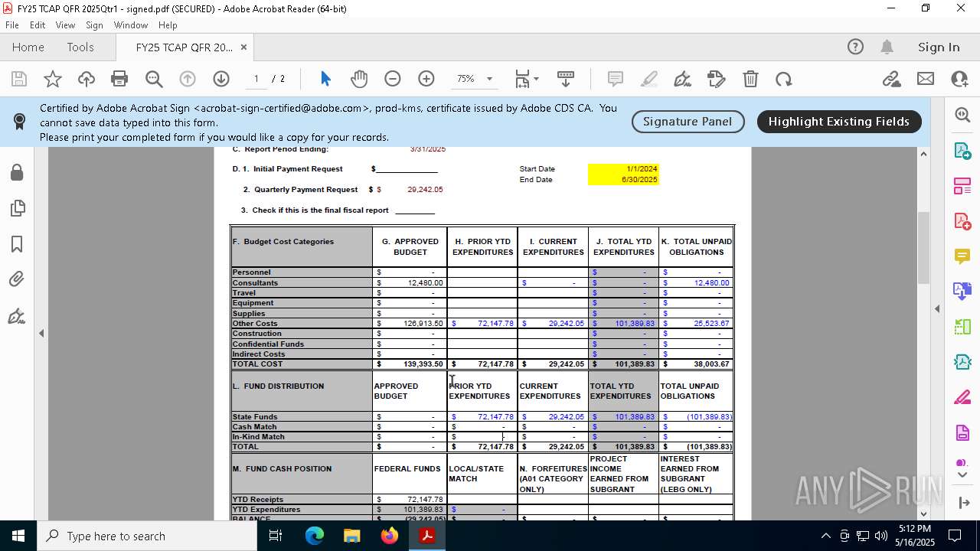The width and height of the screenshot is (980, 551).
Task: Open the Sign document pen tool
Action: [683, 79]
